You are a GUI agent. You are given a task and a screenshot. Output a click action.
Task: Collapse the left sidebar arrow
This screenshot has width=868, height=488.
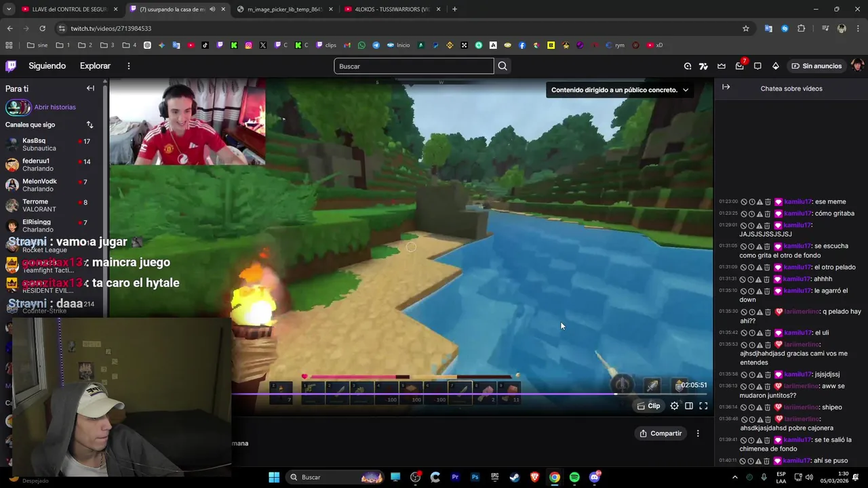point(90,88)
